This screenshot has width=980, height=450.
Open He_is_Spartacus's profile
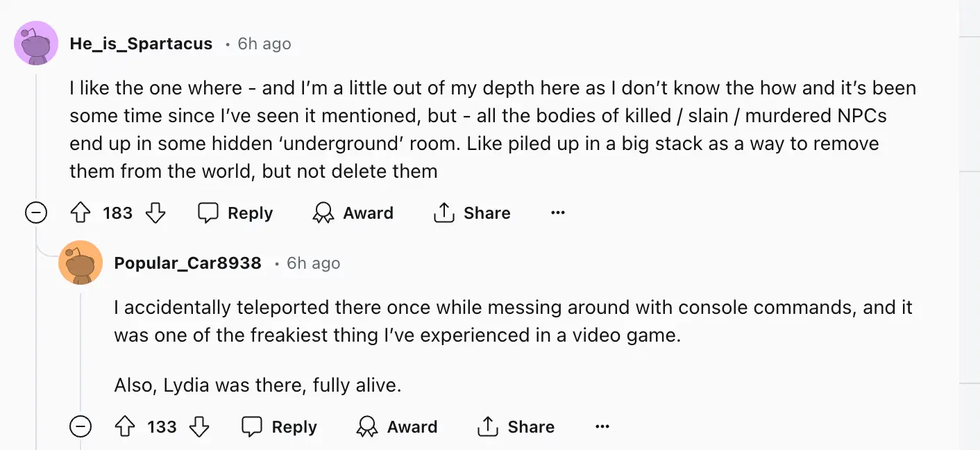pos(141,43)
